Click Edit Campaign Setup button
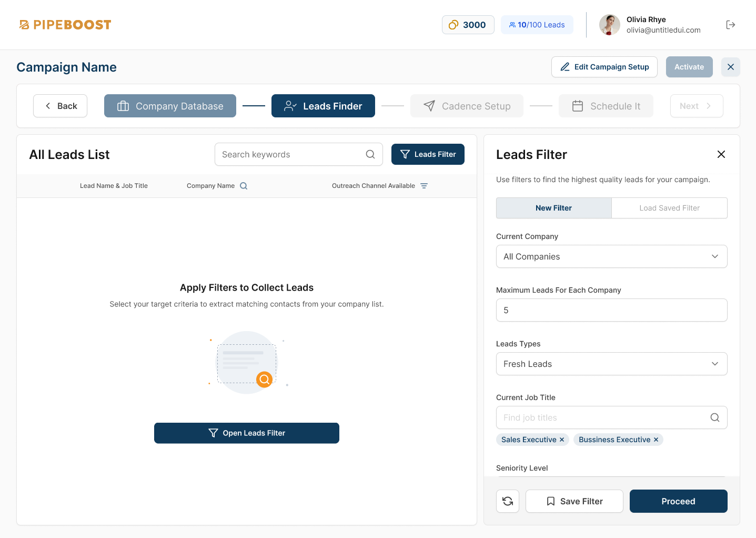The width and height of the screenshot is (756, 538). 604,67
